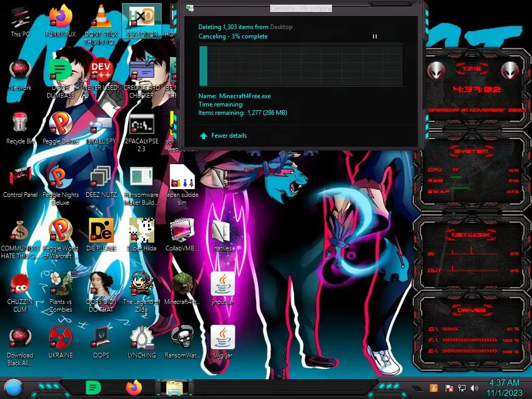Image resolution: width=532 pixels, height=399 pixels.
Task: Click the Name: Minecraft4Free.exe text
Action: tap(234, 96)
